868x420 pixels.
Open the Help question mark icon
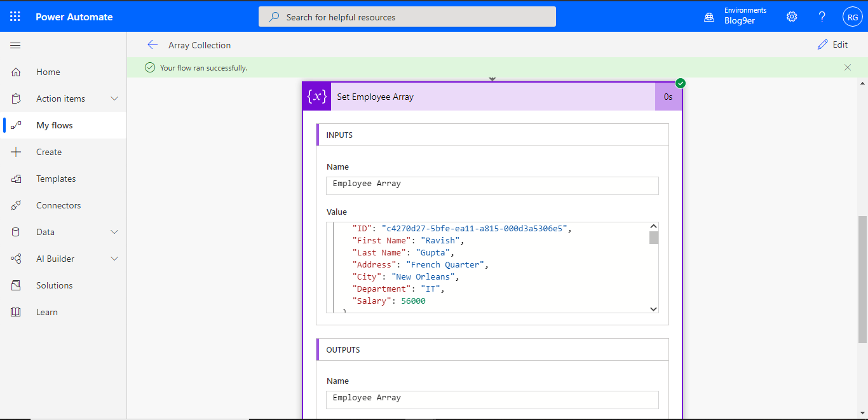pos(822,17)
